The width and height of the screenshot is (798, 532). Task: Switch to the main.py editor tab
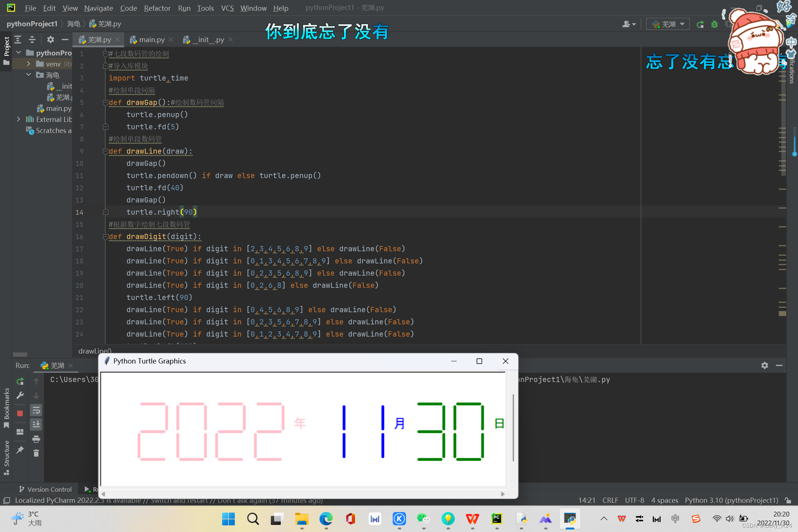[151, 40]
